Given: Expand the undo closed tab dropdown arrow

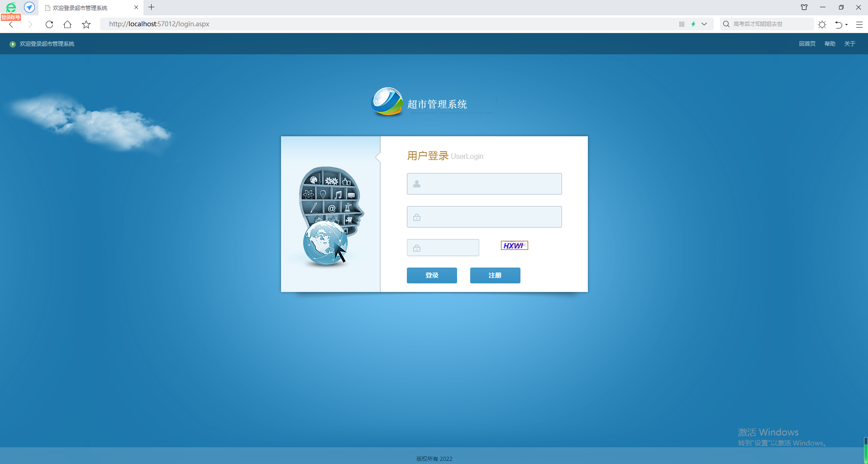Looking at the screenshot, I should tap(847, 25).
